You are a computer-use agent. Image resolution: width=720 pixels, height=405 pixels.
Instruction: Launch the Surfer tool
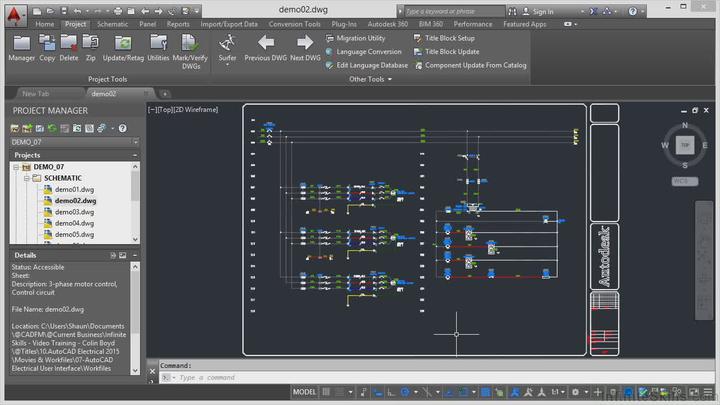click(227, 46)
